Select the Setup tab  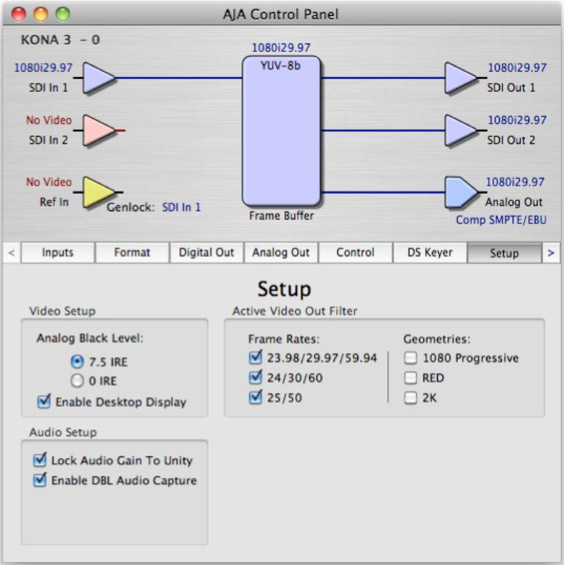click(x=505, y=253)
